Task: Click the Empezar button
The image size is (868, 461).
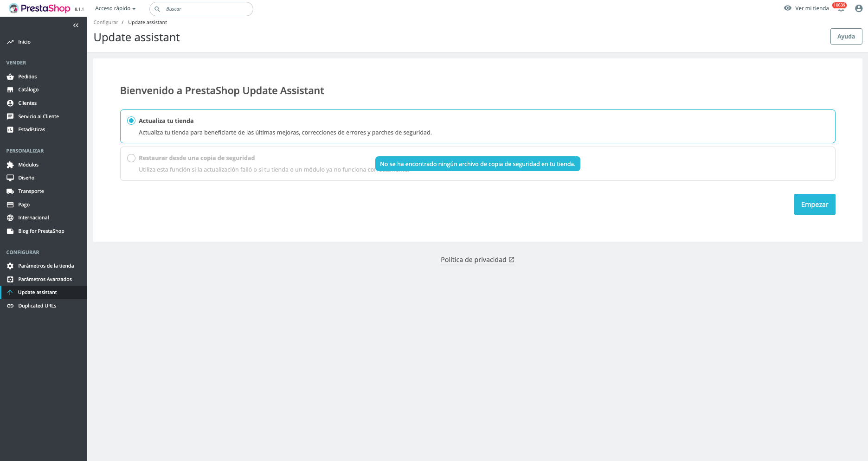Action: [815, 205]
